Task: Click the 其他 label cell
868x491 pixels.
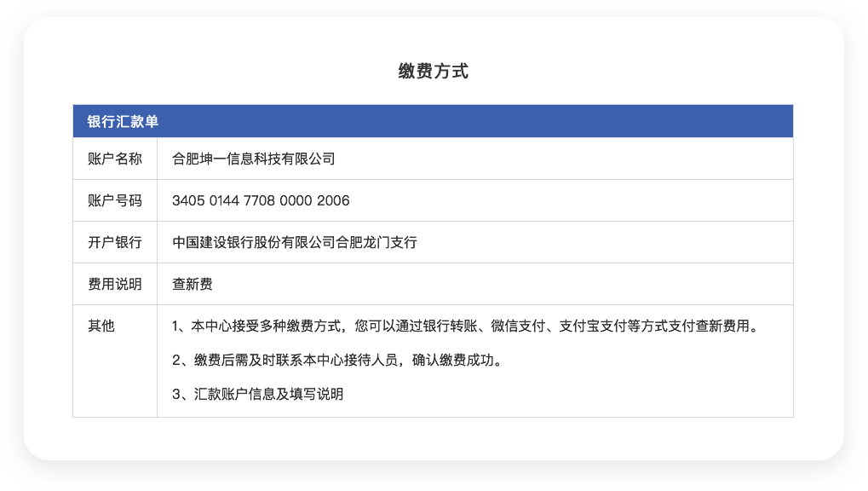Action: (115, 361)
